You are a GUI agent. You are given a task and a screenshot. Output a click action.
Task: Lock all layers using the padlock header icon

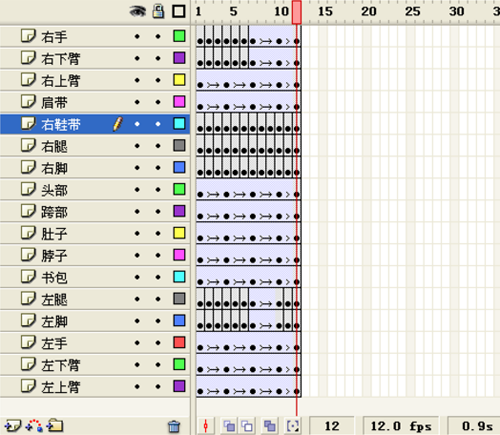[x=158, y=11]
